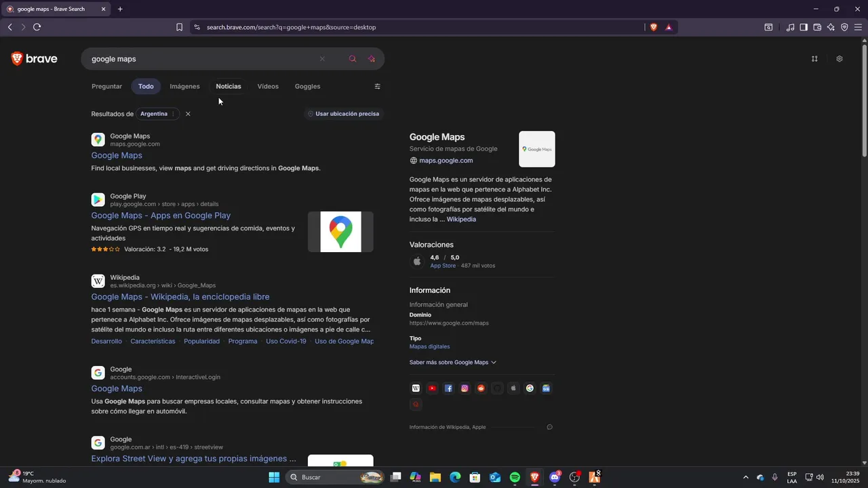Click the browser address bar URL
This screenshot has width=868, height=488.
click(292, 27)
